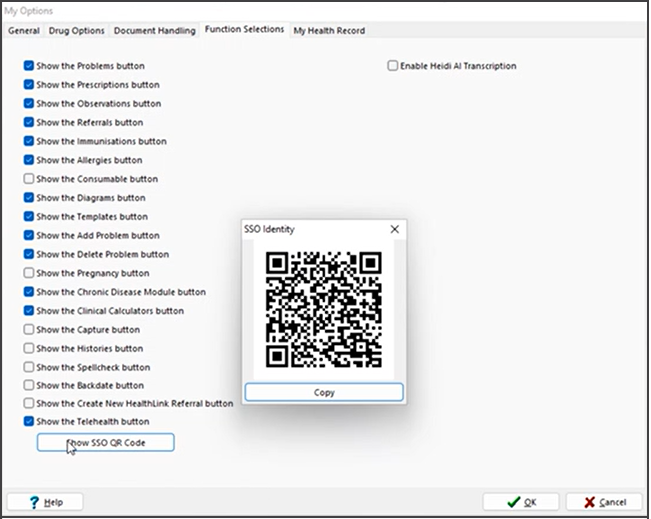Enable Show the Pregnancy button
Screen dimensions: 651x519
(29, 273)
